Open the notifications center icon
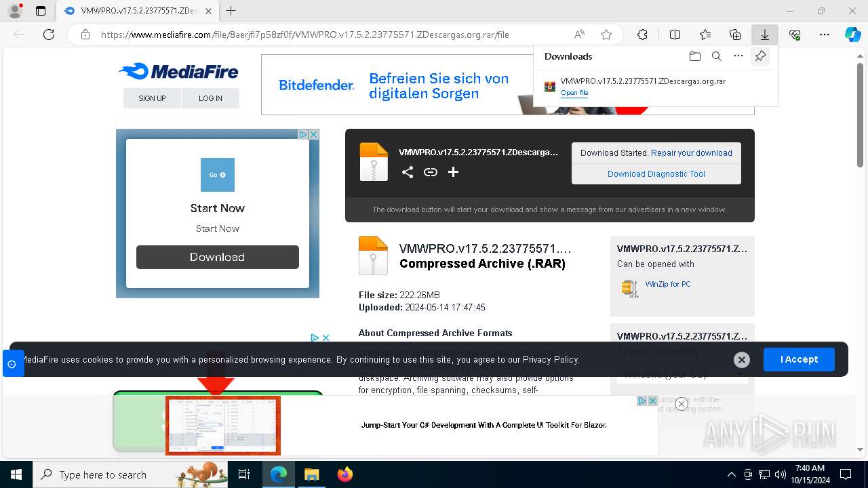 click(846, 474)
